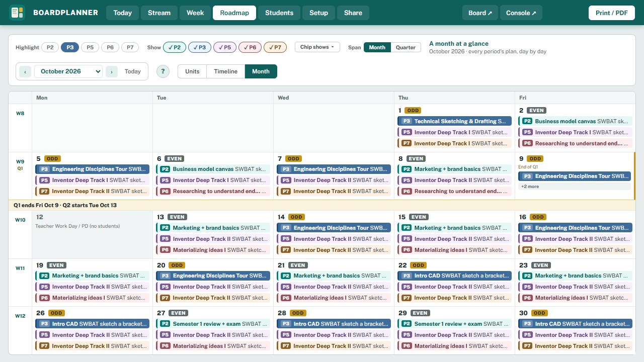Toggle P5 highlight chip

(90, 47)
